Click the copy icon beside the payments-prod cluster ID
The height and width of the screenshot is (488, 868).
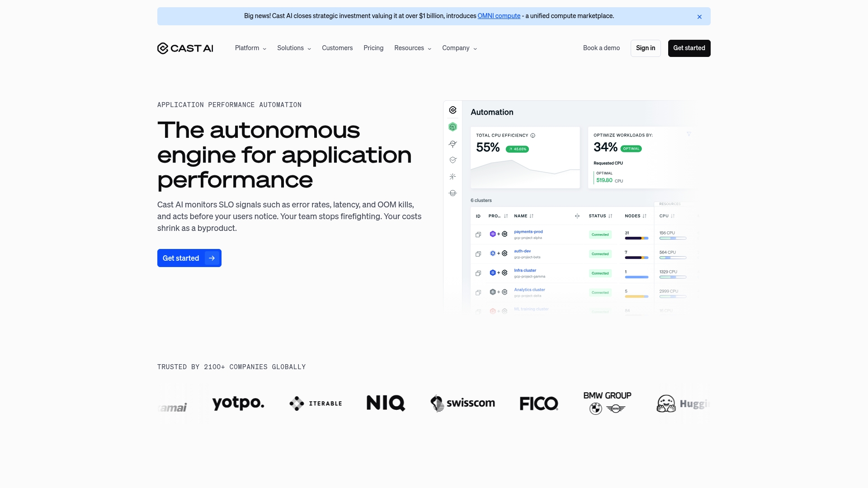[478, 235]
